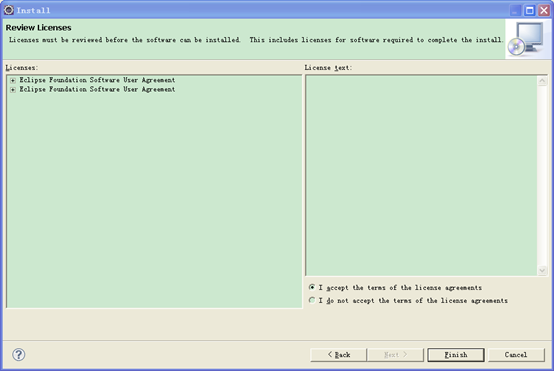Close the Install window

pos(544,11)
